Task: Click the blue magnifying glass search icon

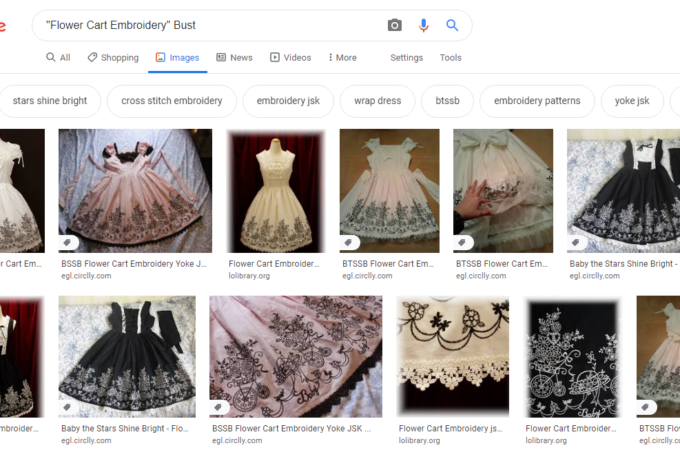Action: [x=452, y=25]
